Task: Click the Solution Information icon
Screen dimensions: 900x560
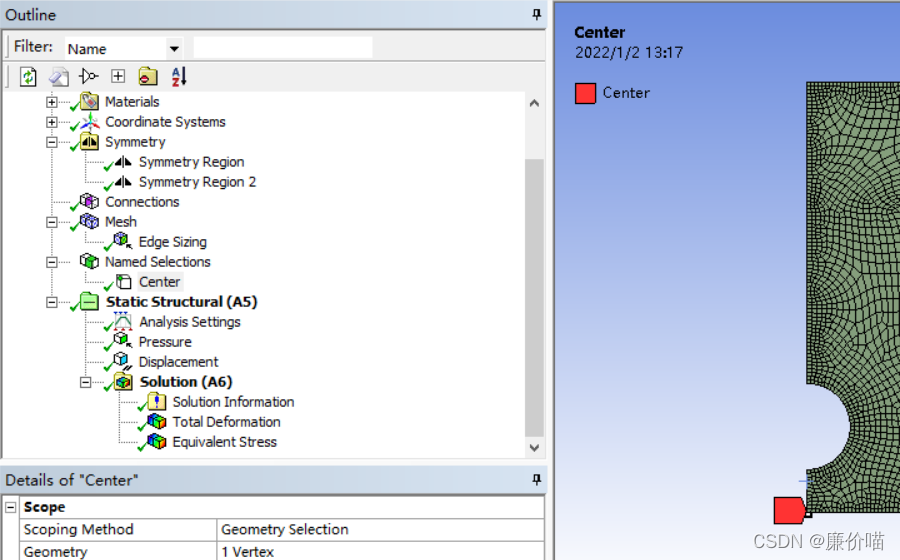Action: pos(157,402)
